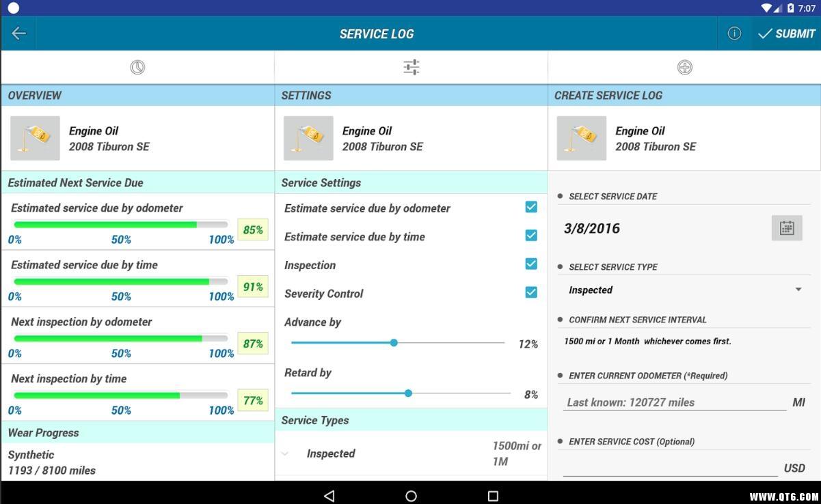Open the info icon in top bar

(734, 33)
